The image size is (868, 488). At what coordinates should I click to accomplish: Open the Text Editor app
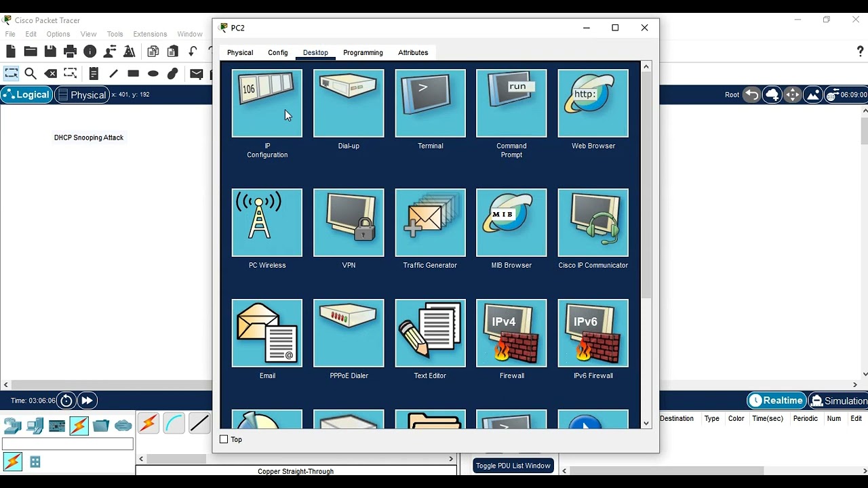point(430,333)
